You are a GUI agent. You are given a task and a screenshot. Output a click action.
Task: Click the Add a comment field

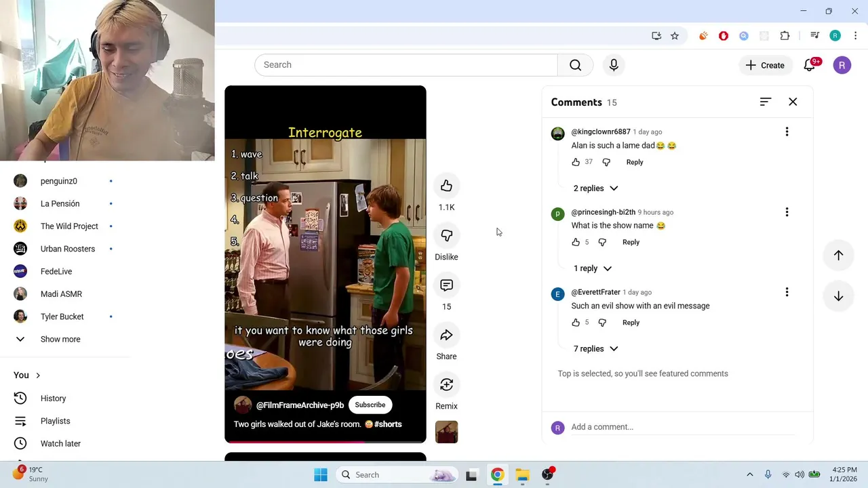pyautogui.click(x=682, y=427)
